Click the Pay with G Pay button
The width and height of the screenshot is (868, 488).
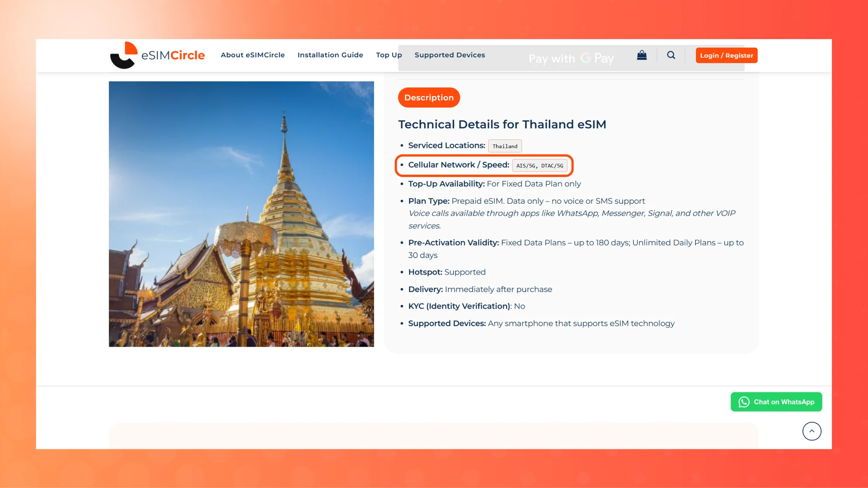pos(571,58)
